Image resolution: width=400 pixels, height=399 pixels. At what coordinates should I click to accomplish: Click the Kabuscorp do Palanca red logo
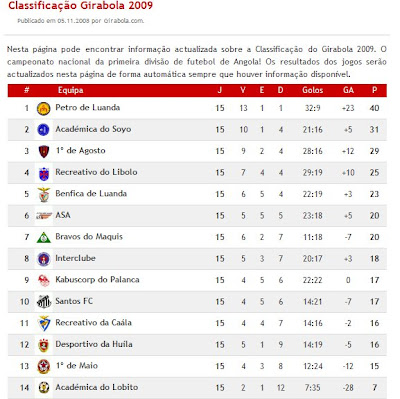pos(44,280)
